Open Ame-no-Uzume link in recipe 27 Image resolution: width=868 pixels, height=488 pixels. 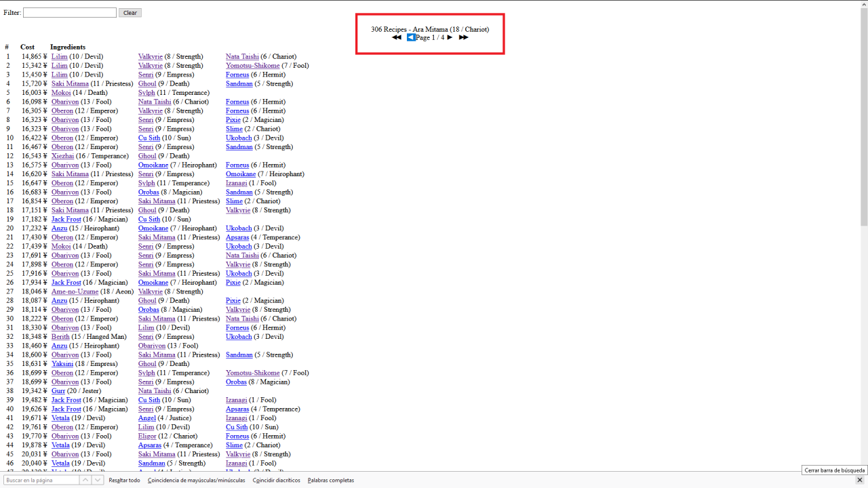tap(75, 291)
